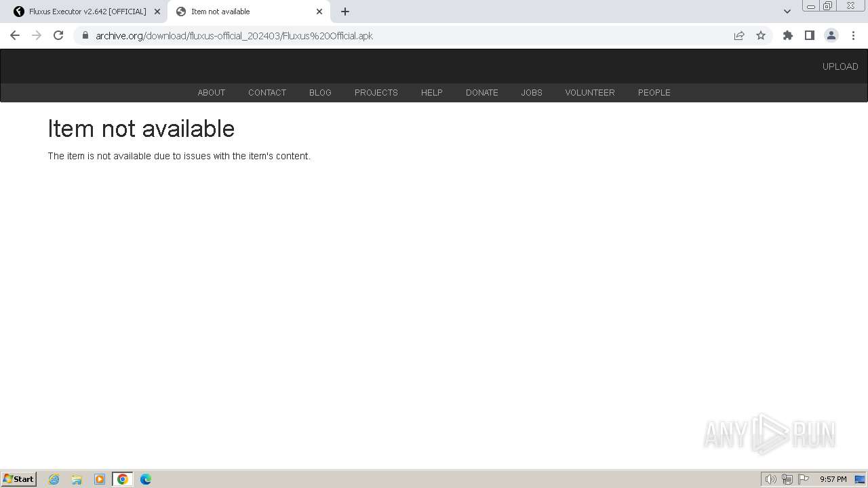Click 'Item not available' heading
The width and height of the screenshot is (868, 488).
pos(141,129)
